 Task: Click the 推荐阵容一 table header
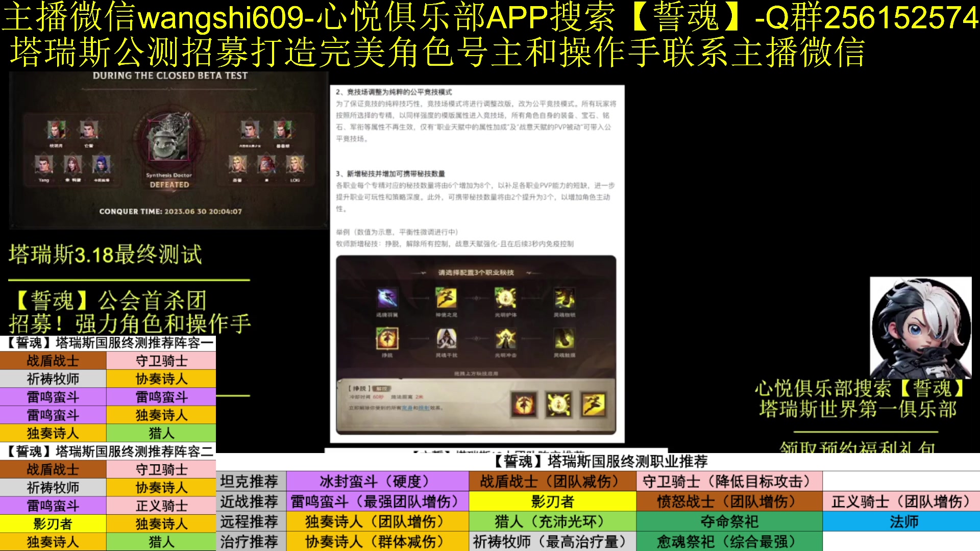pyautogui.click(x=108, y=343)
